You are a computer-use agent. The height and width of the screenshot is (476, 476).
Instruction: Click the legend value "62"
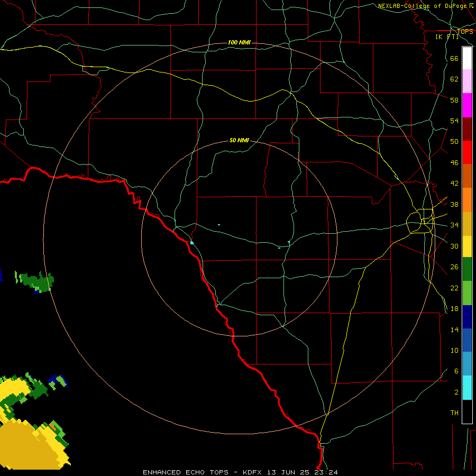click(x=454, y=79)
